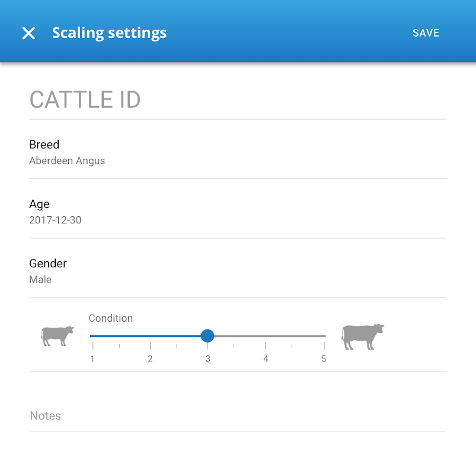Set Condition slider to 5
The image size is (476, 474).
(324, 336)
